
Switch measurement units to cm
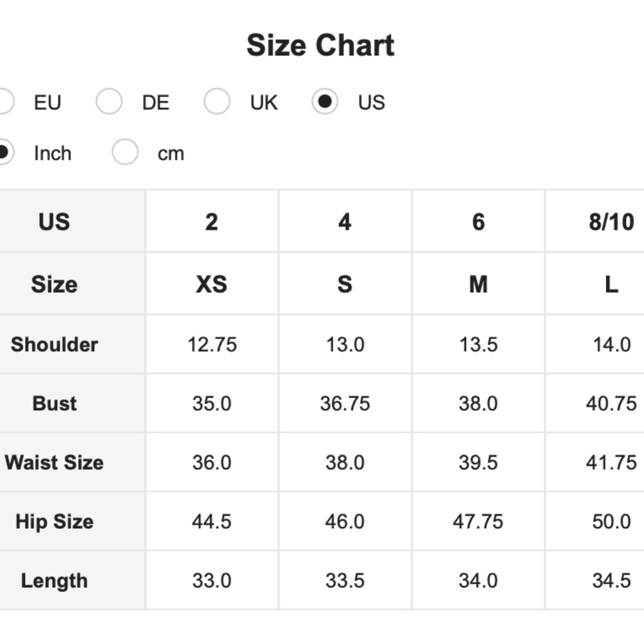(x=125, y=153)
